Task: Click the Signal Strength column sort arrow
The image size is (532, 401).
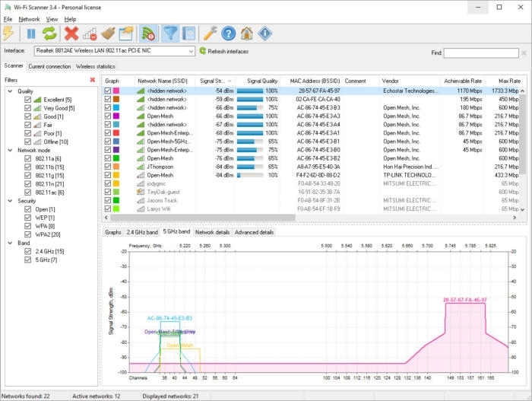Action: (230, 81)
